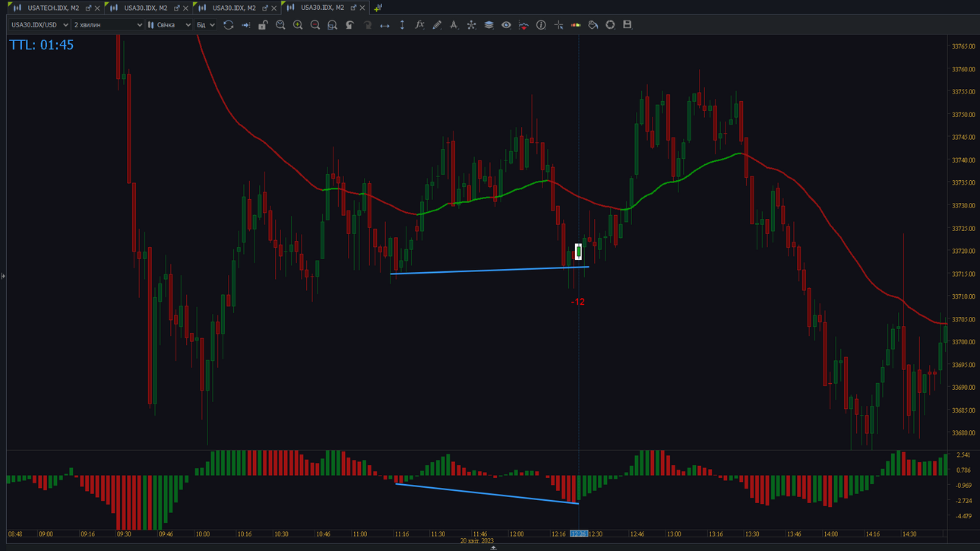
Task: Click the 33680.00 price axis label
Action: coord(963,433)
